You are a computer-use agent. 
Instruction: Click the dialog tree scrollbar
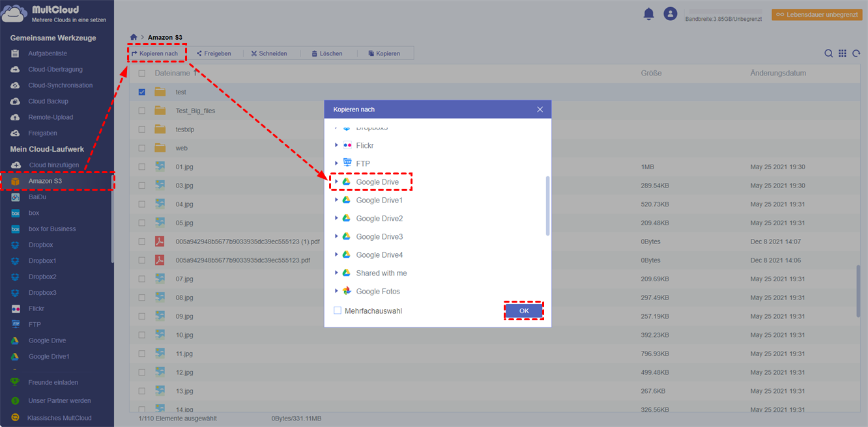(547, 206)
